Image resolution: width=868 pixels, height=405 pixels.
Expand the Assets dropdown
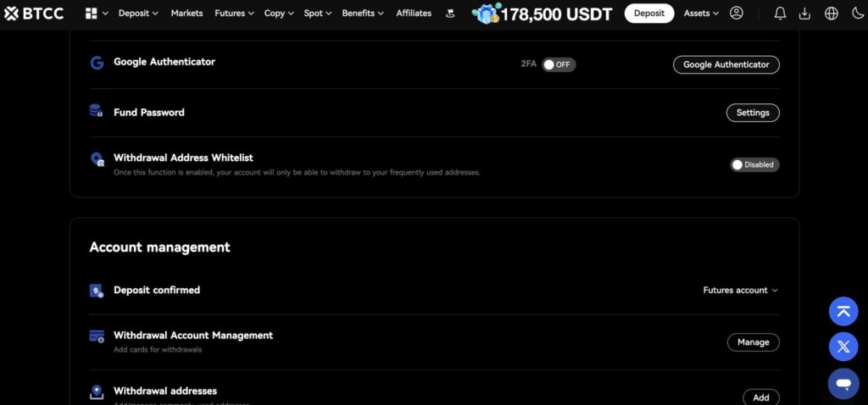[x=701, y=14]
